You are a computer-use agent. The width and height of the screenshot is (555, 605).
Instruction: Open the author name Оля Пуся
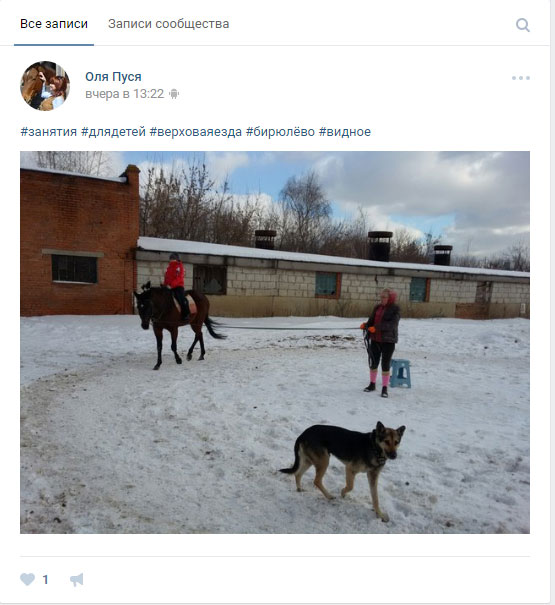tap(113, 77)
